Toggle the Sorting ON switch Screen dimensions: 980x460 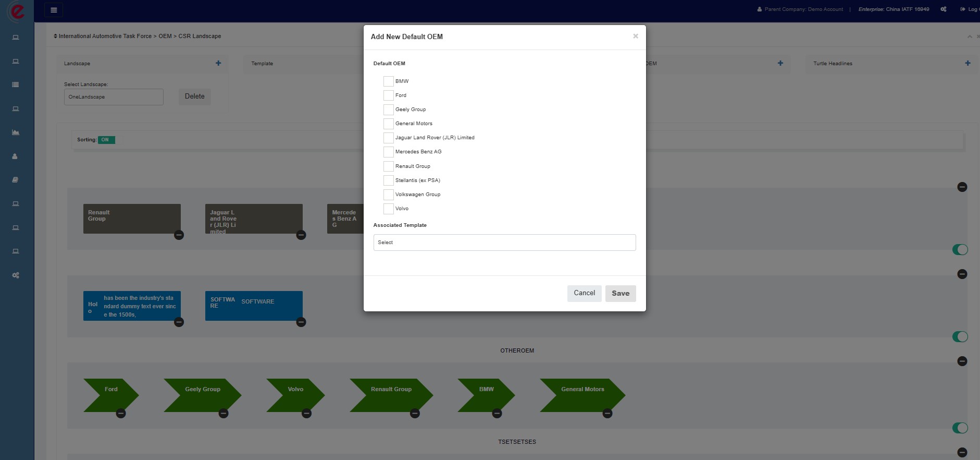106,140
